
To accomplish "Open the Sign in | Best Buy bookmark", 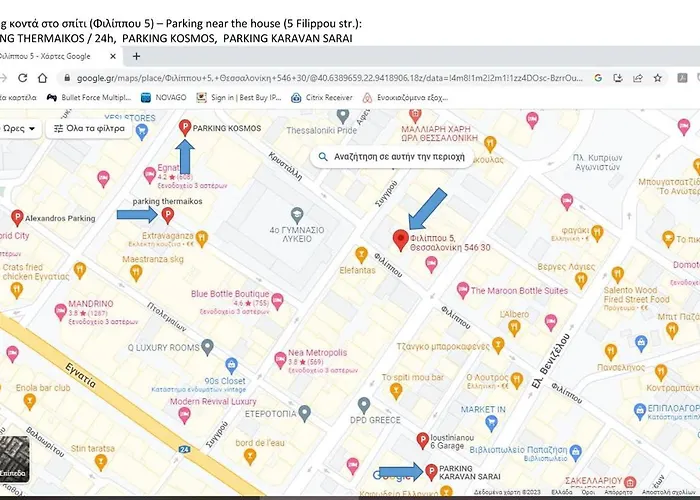I will click(x=239, y=97).
